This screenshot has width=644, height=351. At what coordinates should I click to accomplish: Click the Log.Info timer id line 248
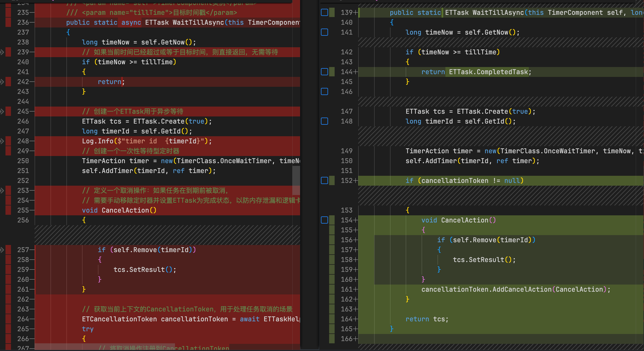click(x=147, y=141)
